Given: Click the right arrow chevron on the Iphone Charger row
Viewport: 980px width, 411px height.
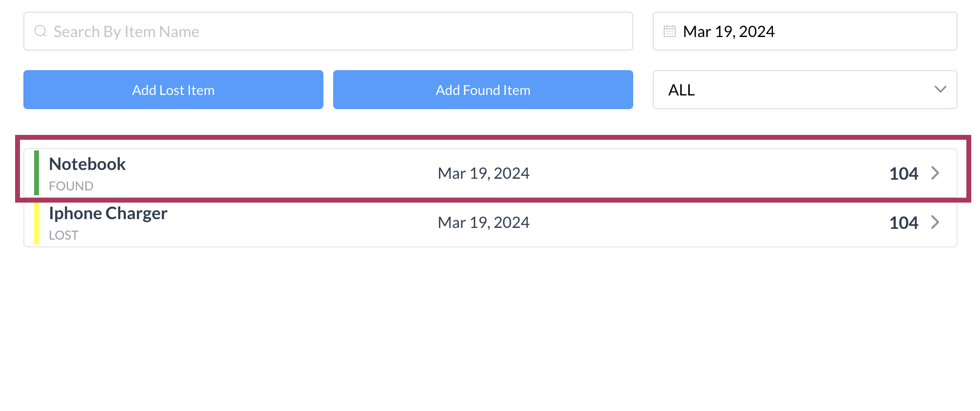Looking at the screenshot, I should point(935,223).
